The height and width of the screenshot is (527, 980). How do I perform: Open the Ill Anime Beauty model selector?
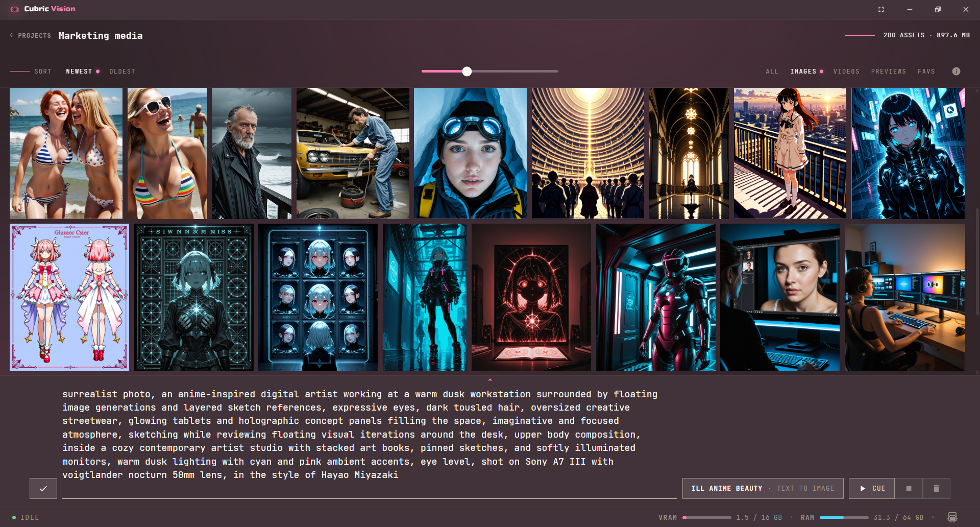tap(763, 488)
